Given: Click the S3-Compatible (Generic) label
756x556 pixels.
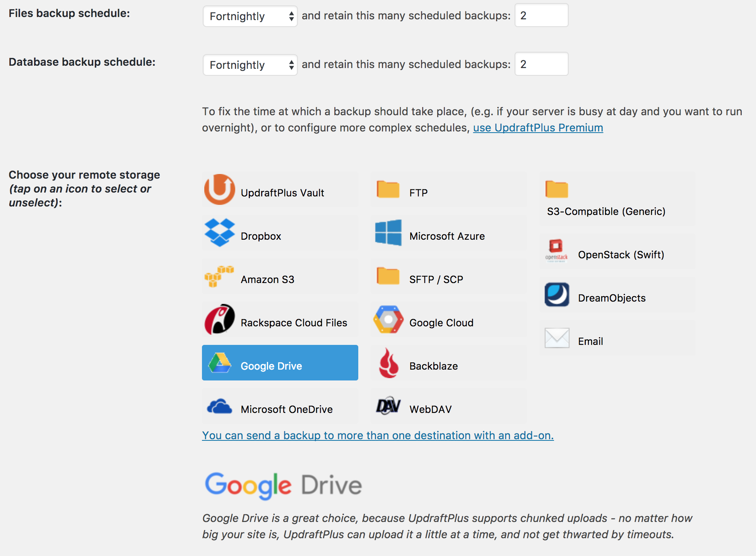Looking at the screenshot, I should (606, 211).
